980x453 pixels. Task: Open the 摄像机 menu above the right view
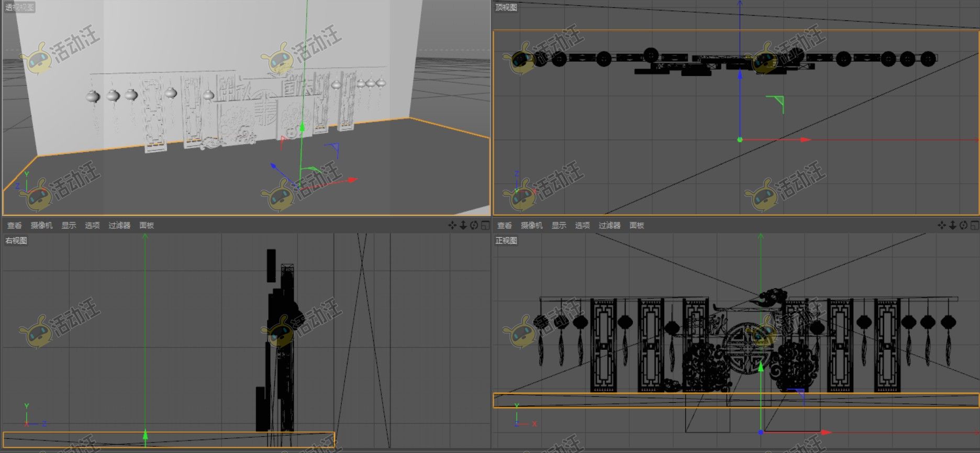tap(41, 225)
